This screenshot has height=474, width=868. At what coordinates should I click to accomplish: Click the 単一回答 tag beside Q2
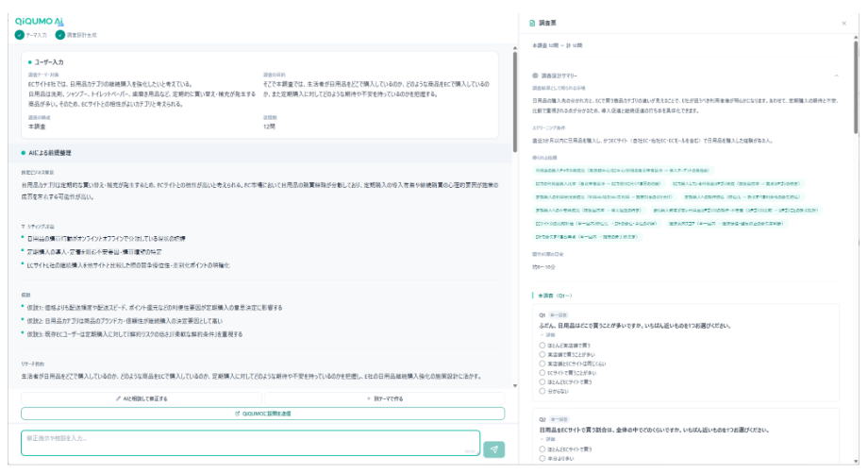559,419
